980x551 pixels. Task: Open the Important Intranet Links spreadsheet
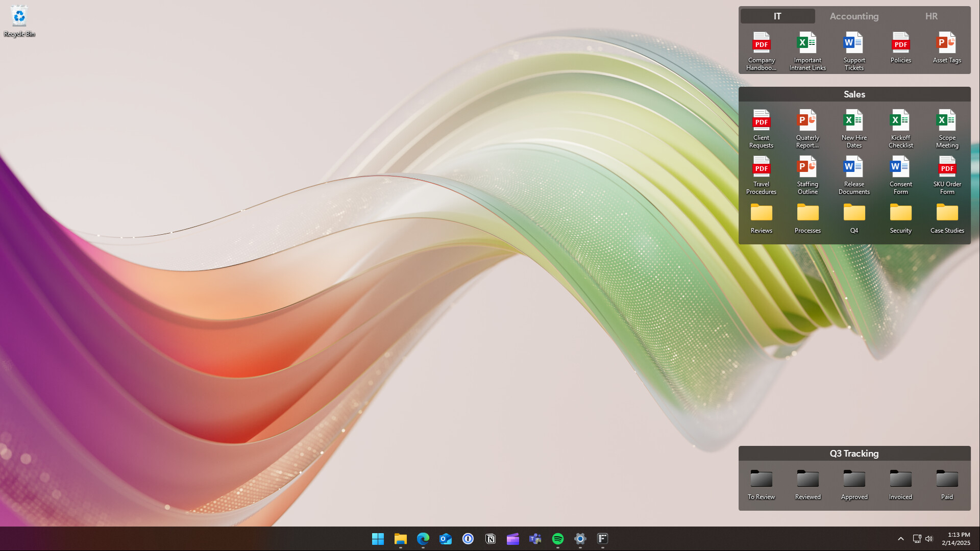tap(807, 45)
